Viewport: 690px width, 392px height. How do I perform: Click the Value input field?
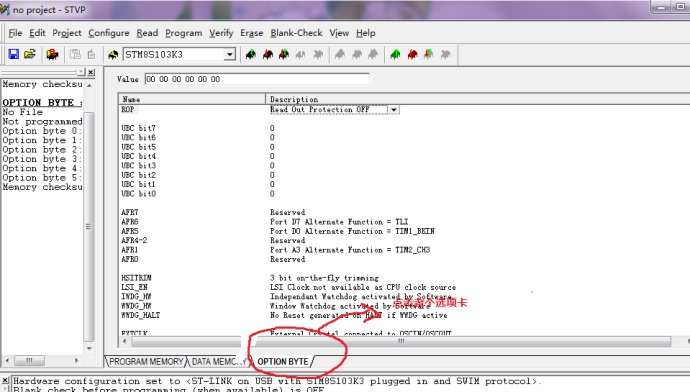257,79
